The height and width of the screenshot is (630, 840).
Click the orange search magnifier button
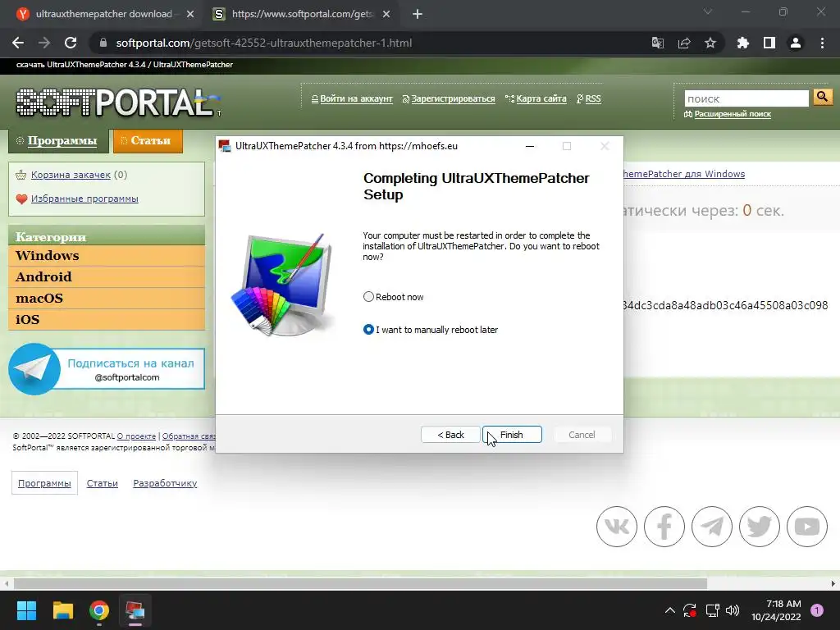pos(822,97)
